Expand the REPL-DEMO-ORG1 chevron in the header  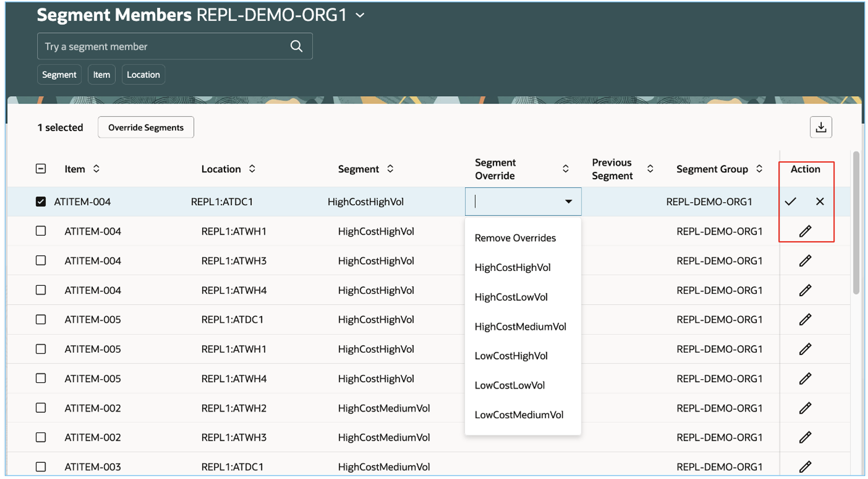[x=359, y=16]
